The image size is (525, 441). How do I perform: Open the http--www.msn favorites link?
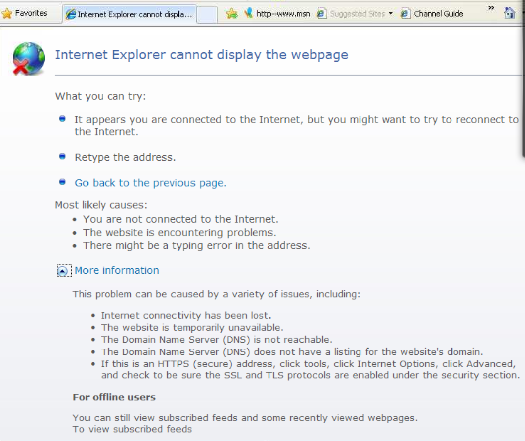283,14
